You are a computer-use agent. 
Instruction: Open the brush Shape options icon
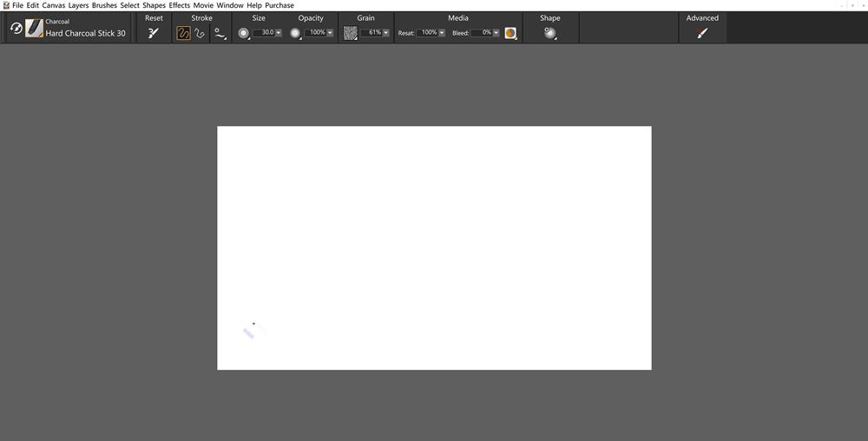[x=549, y=33]
